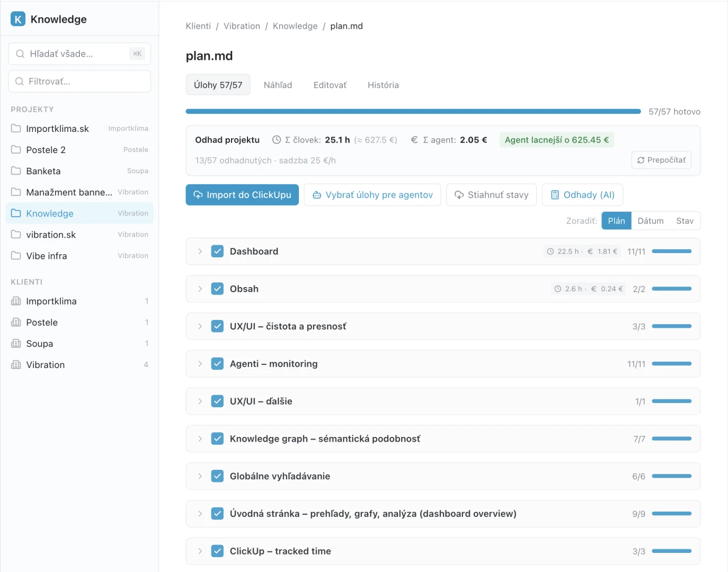Toggle the ClickUp – tracked time checkbox

pos(217,551)
